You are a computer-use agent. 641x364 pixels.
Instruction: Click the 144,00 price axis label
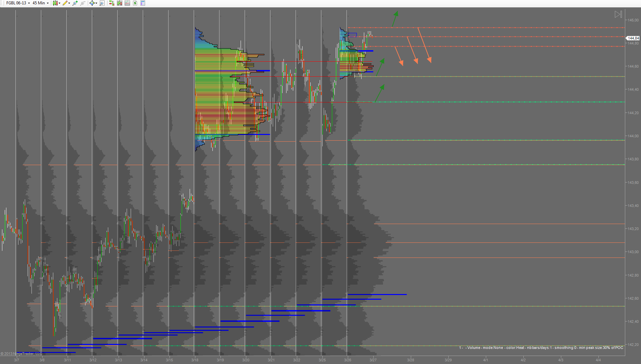pos(633,136)
